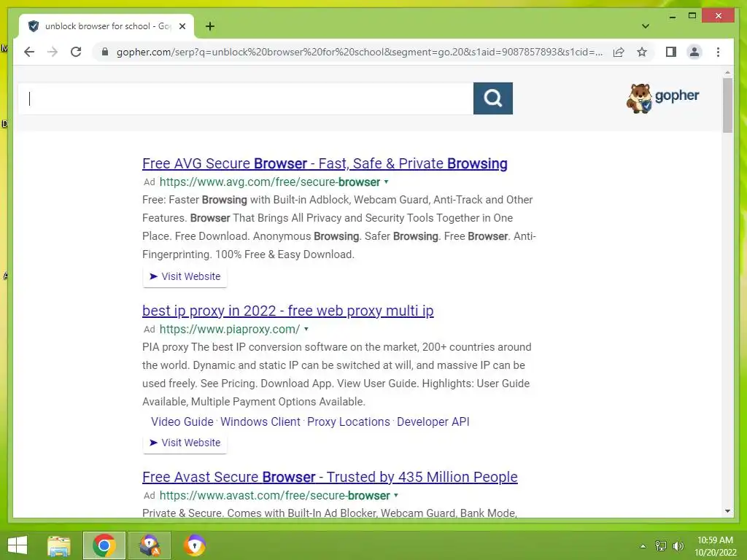Viewport: 747px width, 560px height.
Task: Bookmark this page with the star
Action: tap(642, 52)
